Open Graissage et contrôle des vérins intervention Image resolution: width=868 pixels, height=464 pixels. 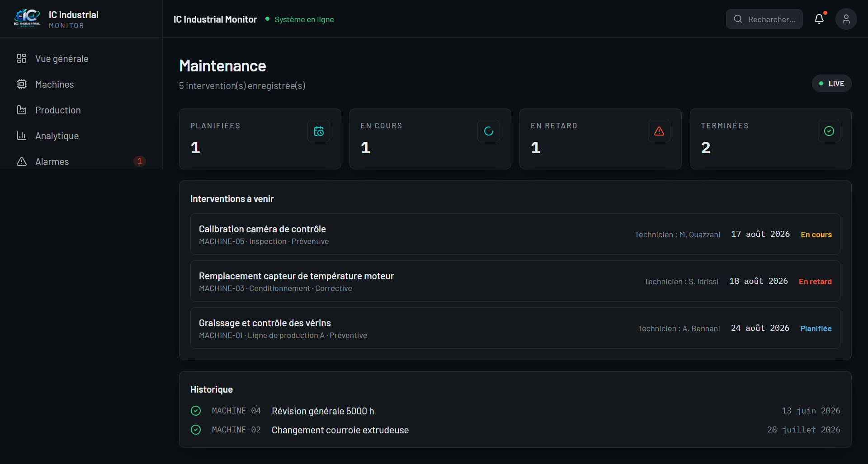515,328
